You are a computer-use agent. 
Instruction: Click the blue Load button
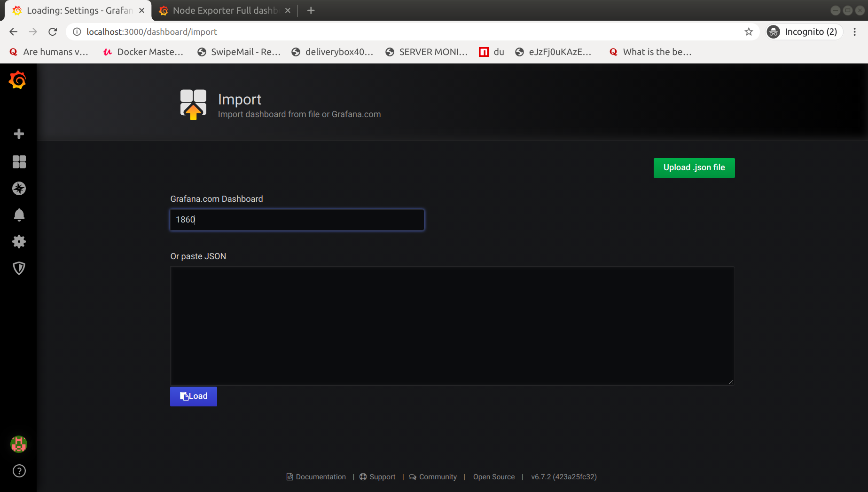click(x=194, y=396)
